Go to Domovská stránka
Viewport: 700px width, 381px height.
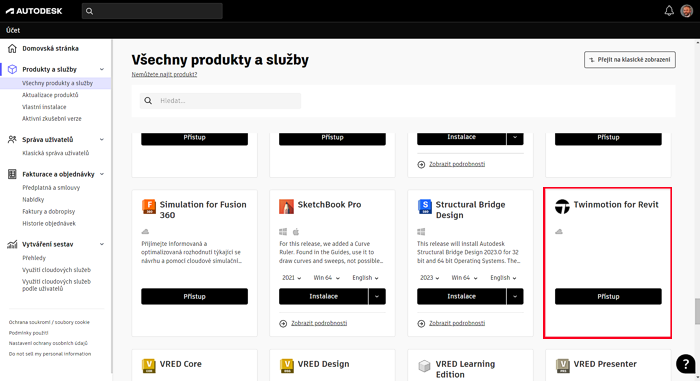coord(50,48)
